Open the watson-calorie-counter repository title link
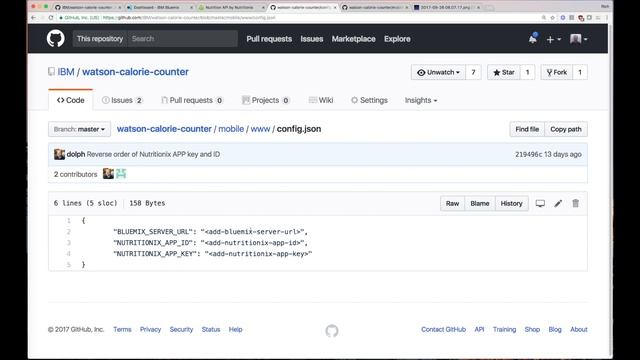This screenshot has width=640, height=360. point(135,72)
